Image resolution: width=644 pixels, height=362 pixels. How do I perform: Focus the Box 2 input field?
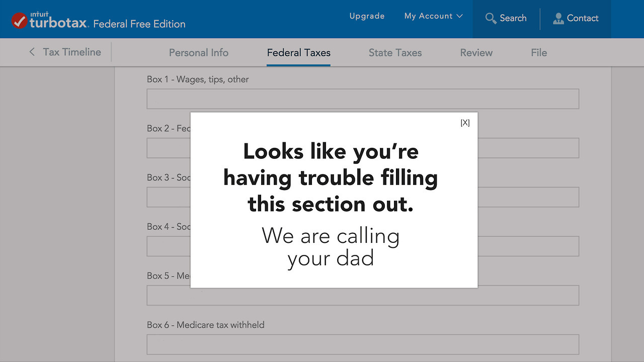tap(528, 148)
